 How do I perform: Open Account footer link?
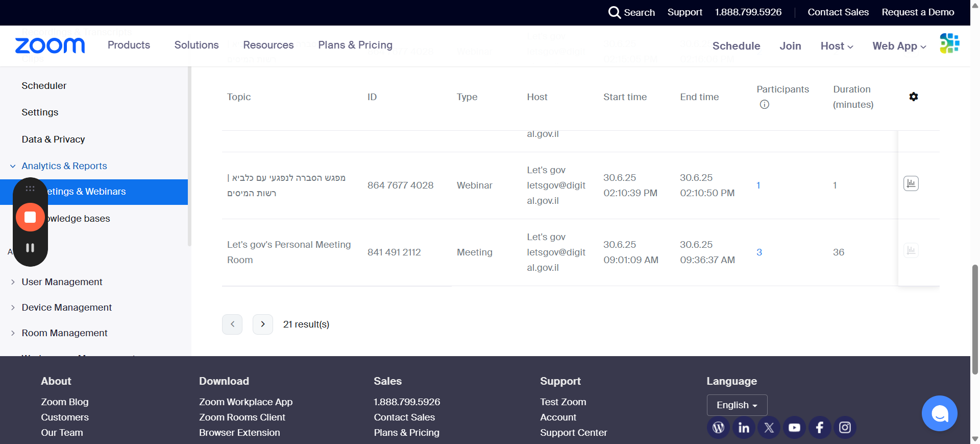(x=558, y=417)
